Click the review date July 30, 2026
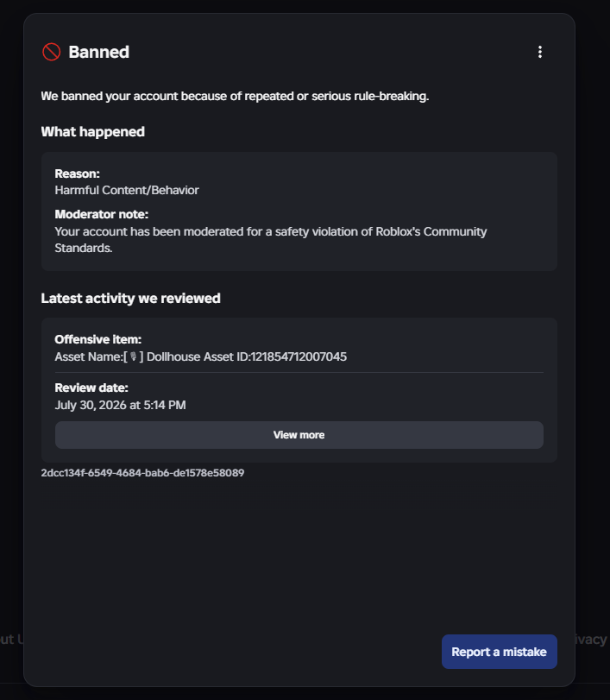Image resolution: width=610 pixels, height=700 pixels. tap(120, 405)
